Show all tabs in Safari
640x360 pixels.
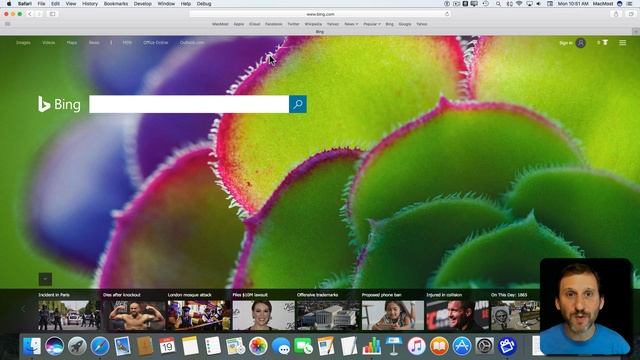coord(631,14)
